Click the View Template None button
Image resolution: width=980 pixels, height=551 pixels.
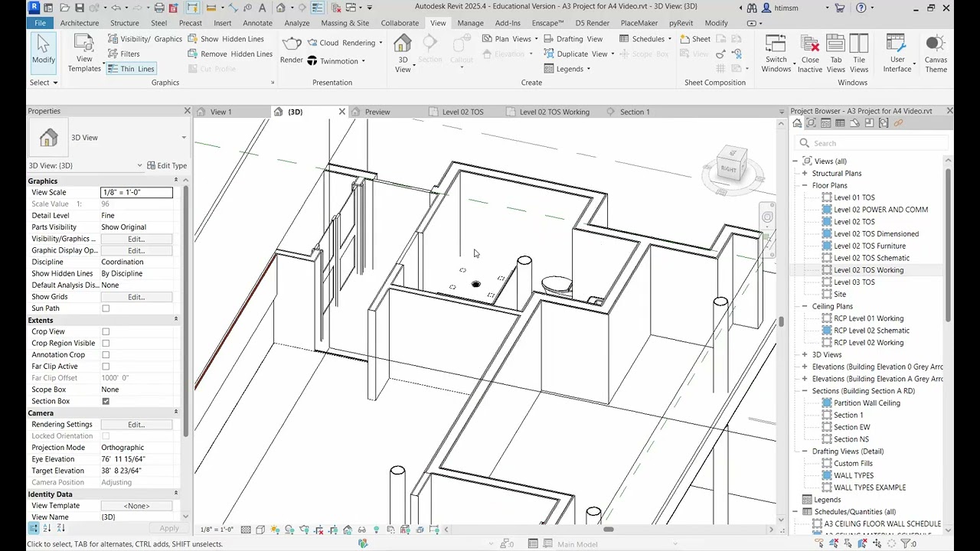point(136,506)
